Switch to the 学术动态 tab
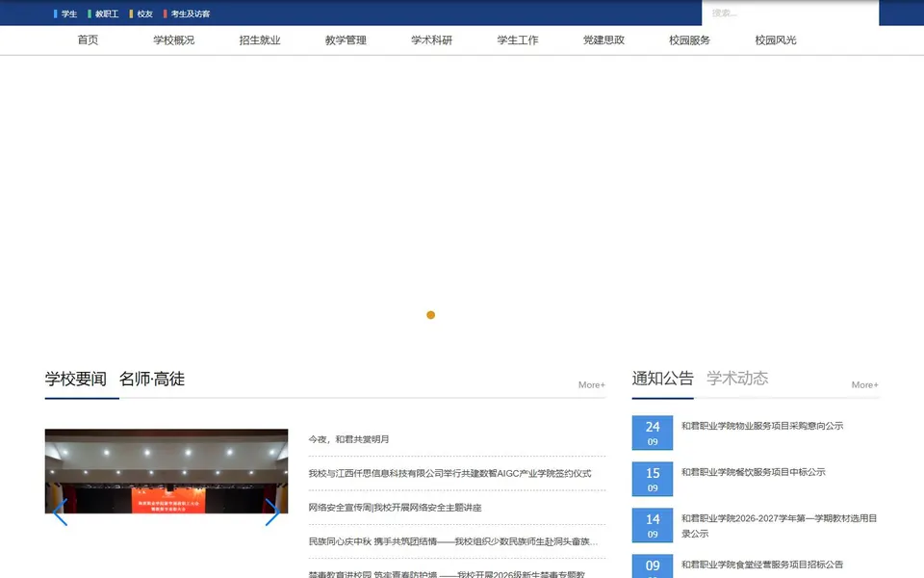This screenshot has width=924, height=578. click(737, 378)
